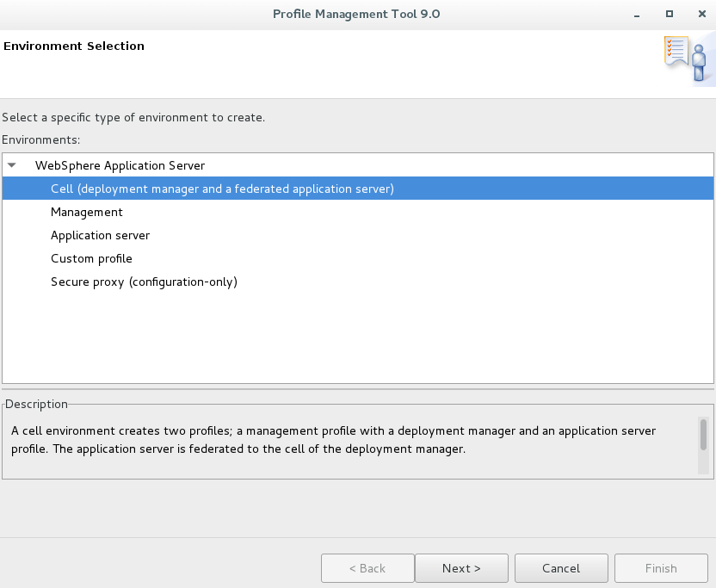
Task: Choose the Management environment
Action: point(87,212)
